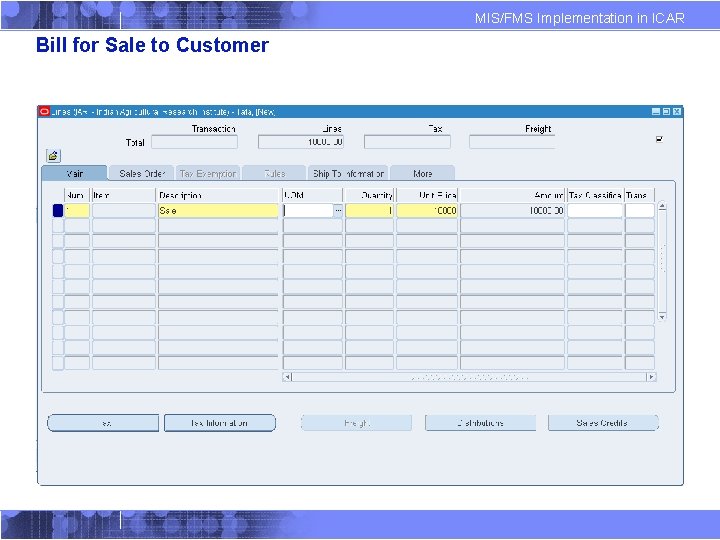Viewport: 720px width, 540px height.
Task: Open the Rules tab
Action: point(275,174)
